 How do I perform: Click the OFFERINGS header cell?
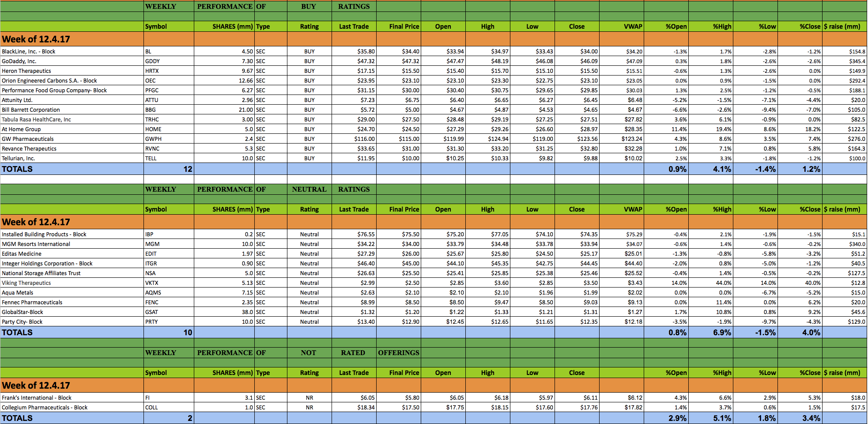pos(399,352)
